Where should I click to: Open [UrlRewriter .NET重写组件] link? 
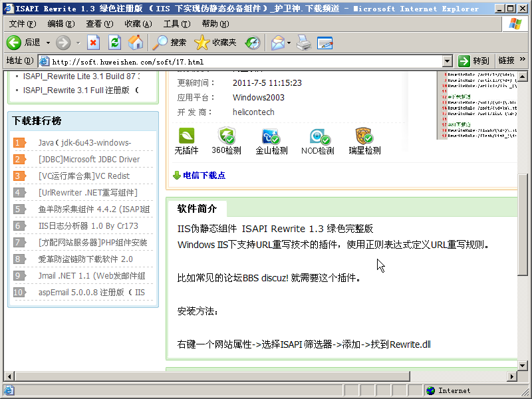88,193
